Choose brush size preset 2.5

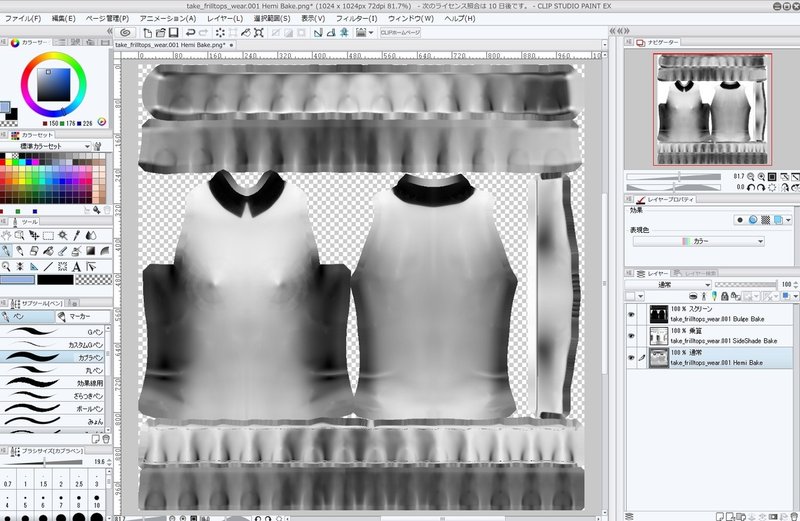pos(79,480)
